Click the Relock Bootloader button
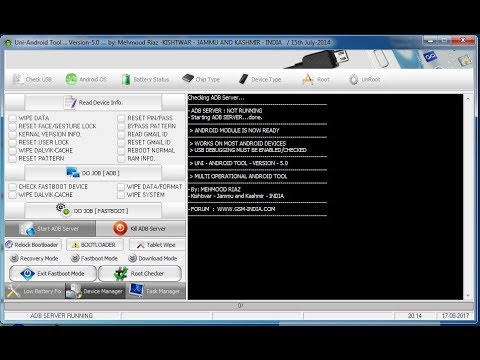This screenshot has width=480, height=360. [33, 245]
